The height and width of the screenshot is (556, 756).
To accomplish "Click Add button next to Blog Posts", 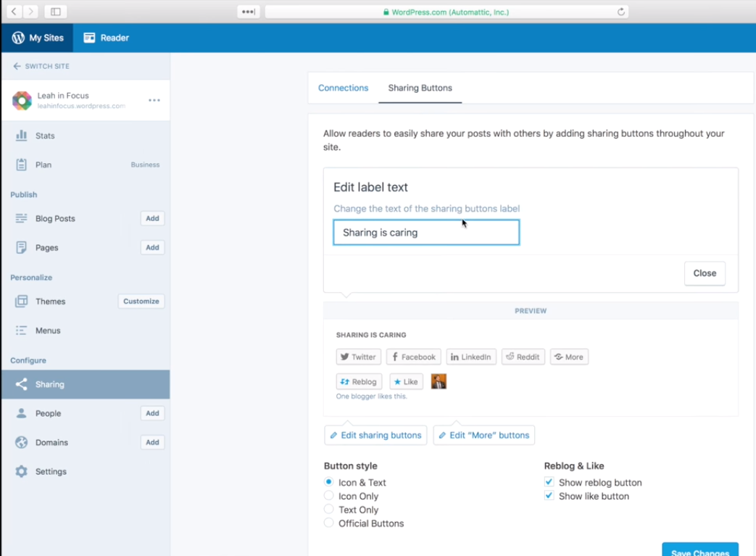I will [x=152, y=218].
